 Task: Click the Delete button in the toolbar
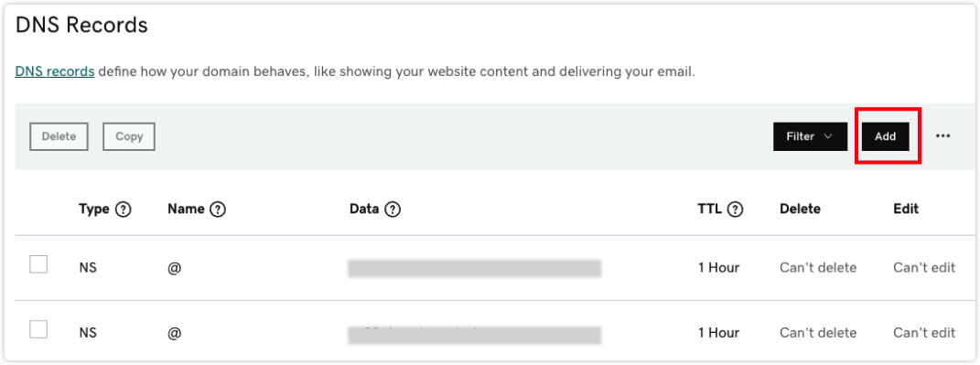pos(59,136)
